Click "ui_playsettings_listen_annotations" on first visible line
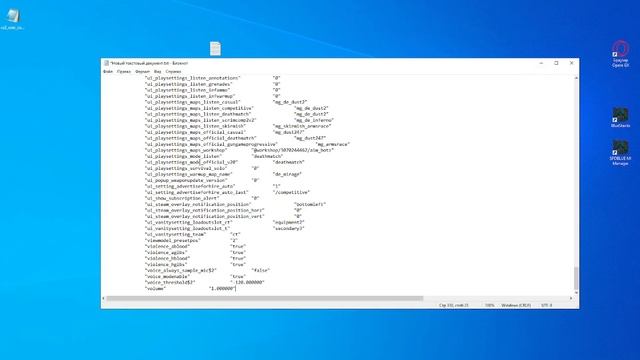The image size is (640, 360). tap(193, 78)
